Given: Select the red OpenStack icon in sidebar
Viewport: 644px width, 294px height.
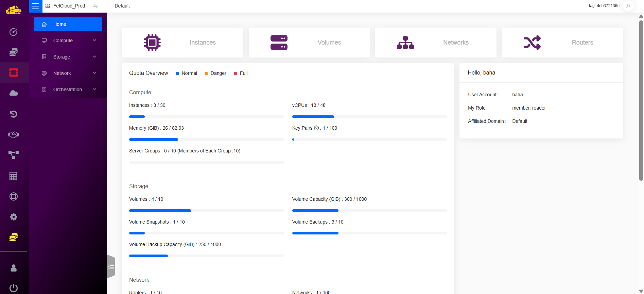Looking at the screenshot, I should [x=14, y=72].
